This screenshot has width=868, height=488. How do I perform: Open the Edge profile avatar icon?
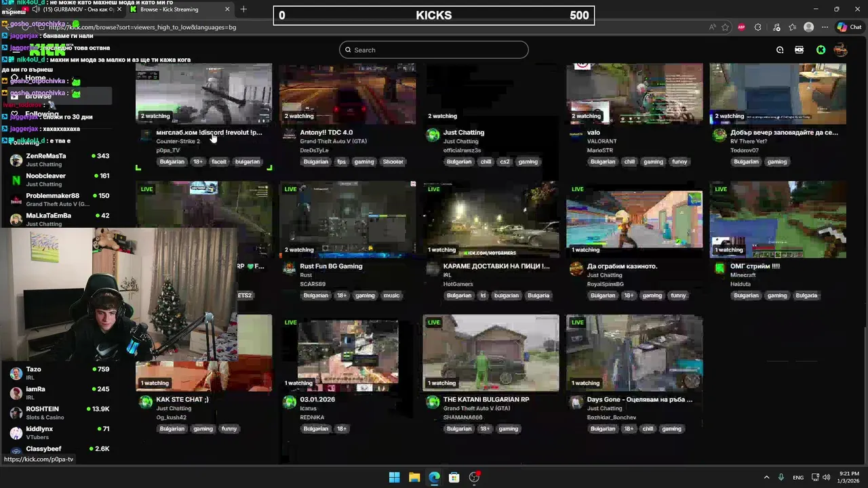coord(808,27)
